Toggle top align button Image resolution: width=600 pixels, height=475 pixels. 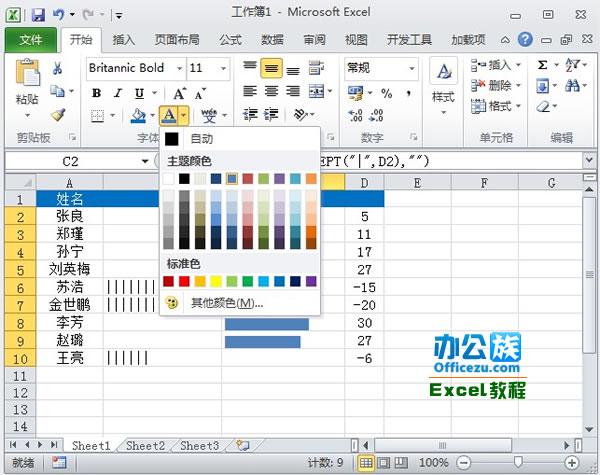(250, 68)
